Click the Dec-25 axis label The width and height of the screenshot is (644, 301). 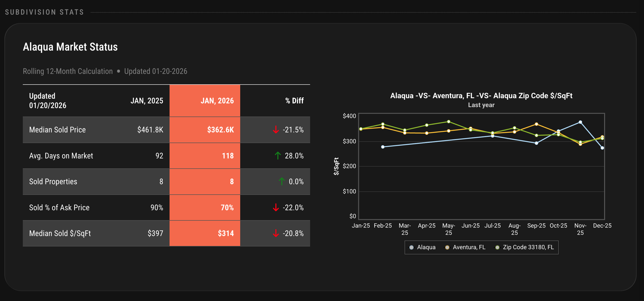tap(602, 225)
